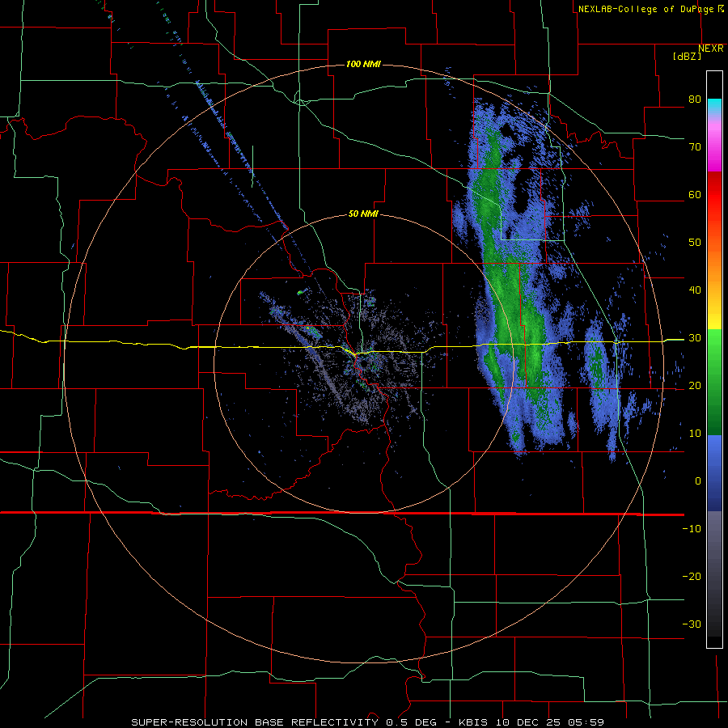Click the NEXR label above legend
The height and width of the screenshot is (728, 728).
(711, 49)
